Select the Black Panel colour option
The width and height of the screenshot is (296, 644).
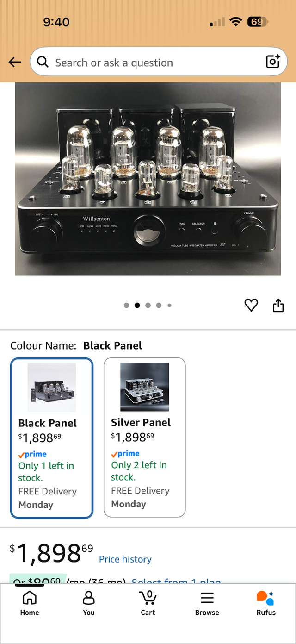coord(52,438)
